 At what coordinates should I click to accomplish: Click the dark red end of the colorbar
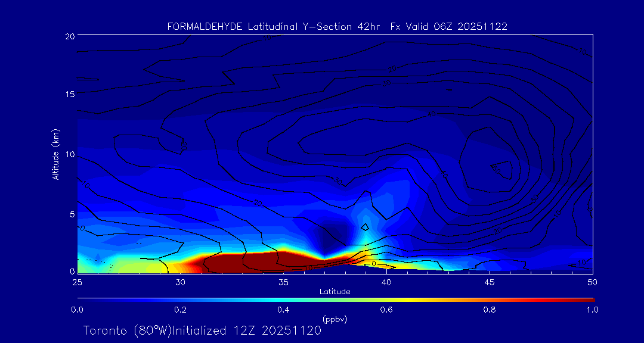[586, 300]
